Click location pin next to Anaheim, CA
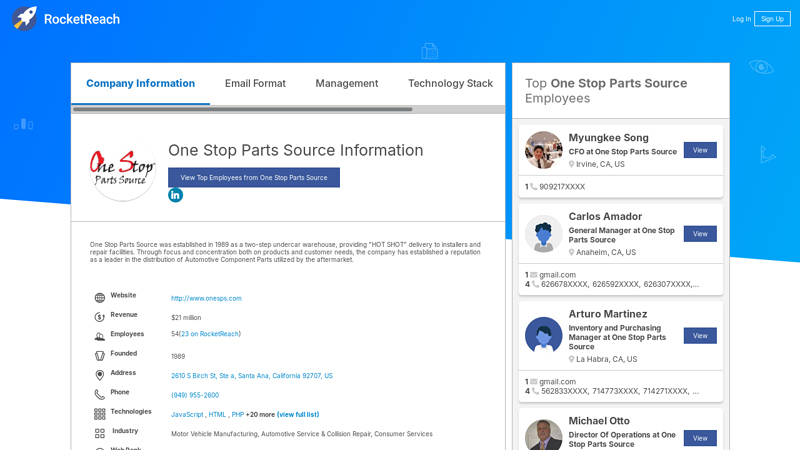Screen dimensions: 800x450 click(x=571, y=252)
